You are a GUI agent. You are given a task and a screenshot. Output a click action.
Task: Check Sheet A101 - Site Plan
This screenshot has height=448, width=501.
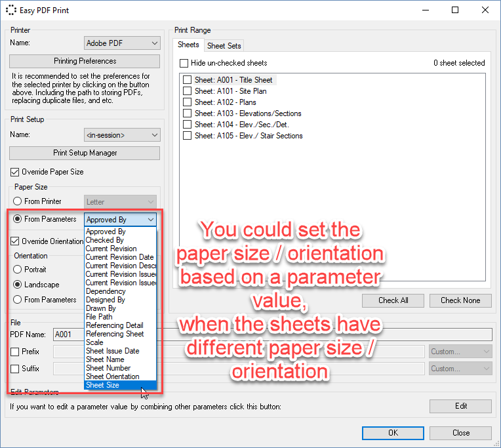(x=187, y=91)
